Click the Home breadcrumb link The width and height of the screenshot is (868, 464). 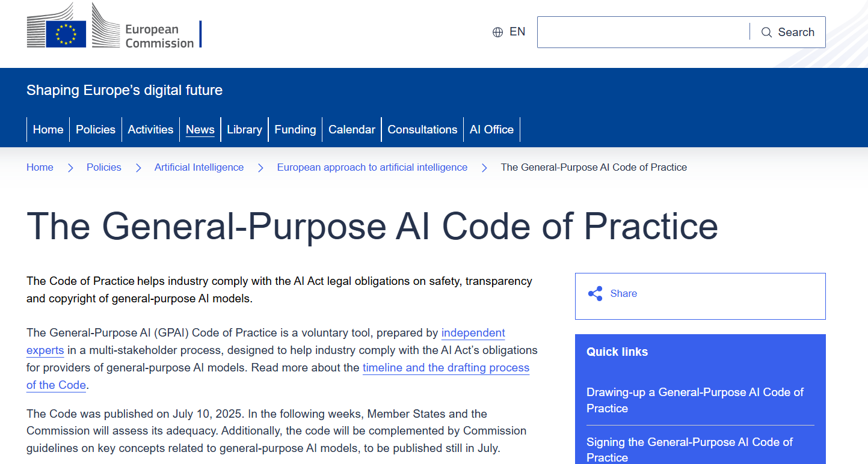[40, 167]
